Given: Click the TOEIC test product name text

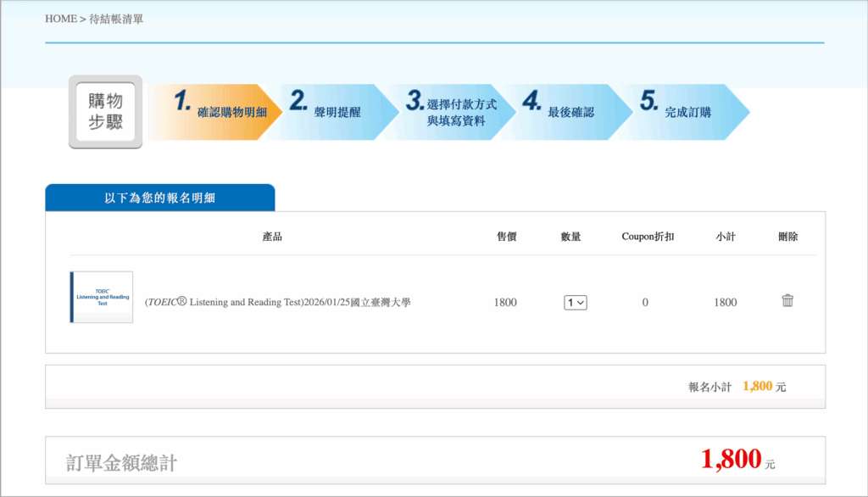Looking at the screenshot, I should tap(278, 303).
